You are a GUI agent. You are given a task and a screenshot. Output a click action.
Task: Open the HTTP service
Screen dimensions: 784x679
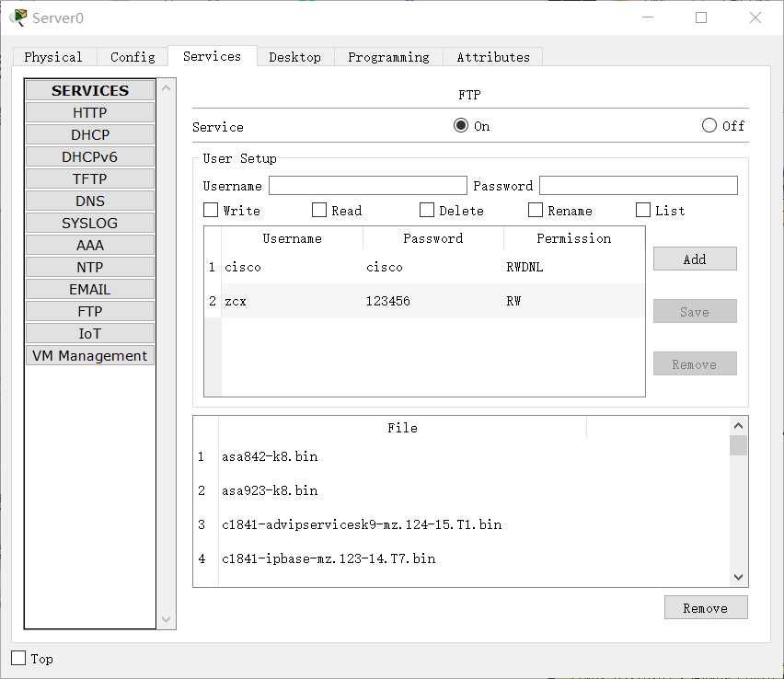[90, 112]
